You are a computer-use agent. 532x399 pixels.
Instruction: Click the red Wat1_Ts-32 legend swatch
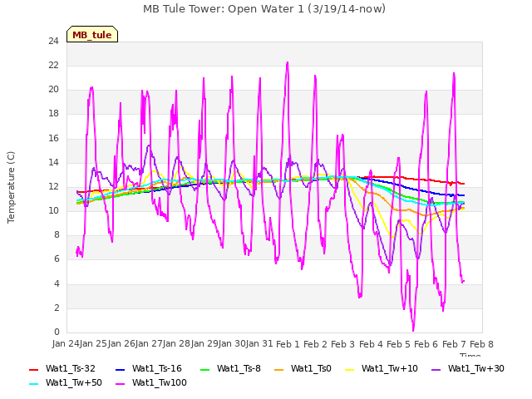click(x=33, y=369)
